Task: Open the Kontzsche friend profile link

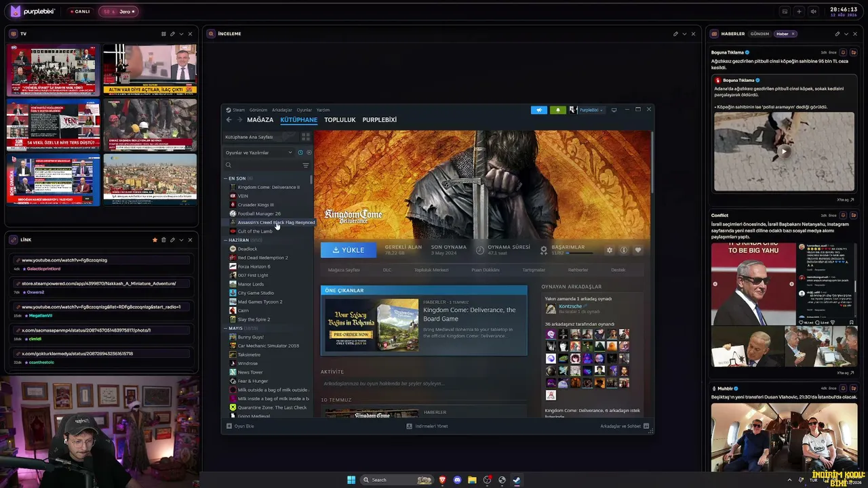Action: click(x=570, y=306)
